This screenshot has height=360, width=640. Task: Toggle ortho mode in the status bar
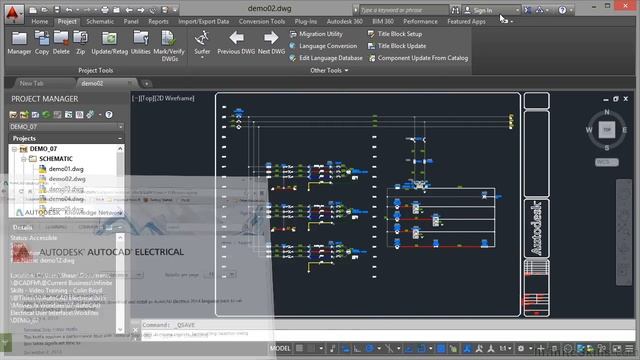point(357,349)
